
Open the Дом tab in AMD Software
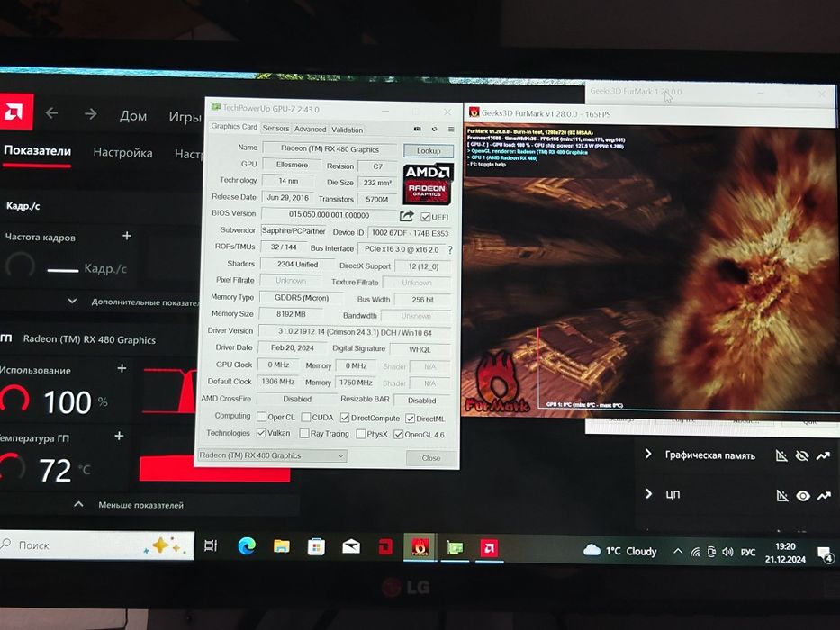[133, 116]
